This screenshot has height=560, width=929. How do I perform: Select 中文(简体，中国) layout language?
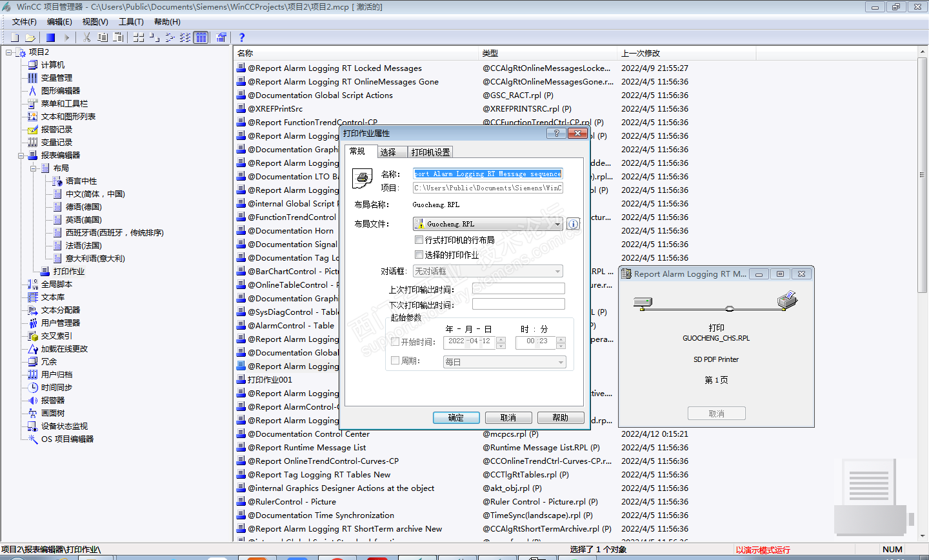click(95, 194)
